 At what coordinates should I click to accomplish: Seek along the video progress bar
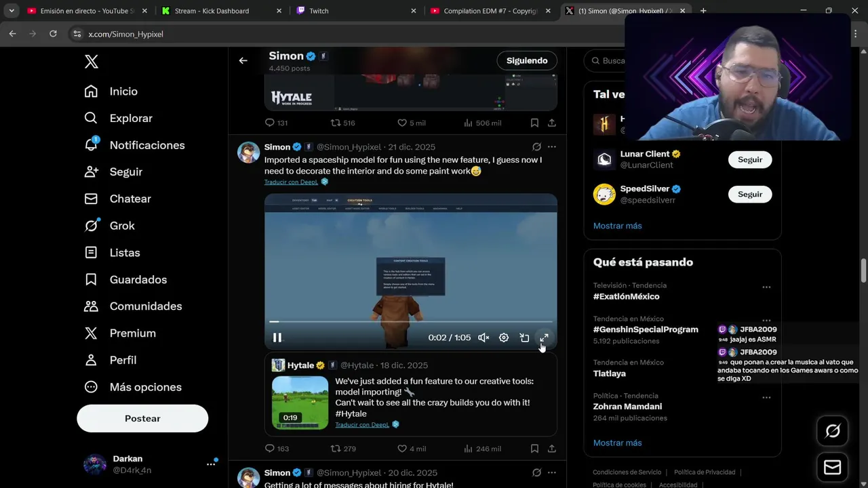[x=411, y=322]
